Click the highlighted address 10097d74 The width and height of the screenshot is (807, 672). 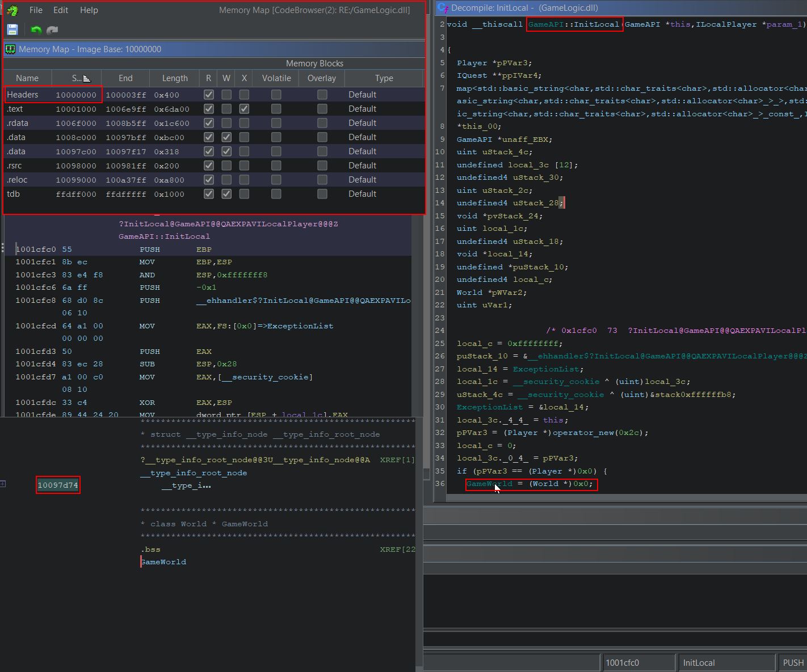[x=58, y=485]
